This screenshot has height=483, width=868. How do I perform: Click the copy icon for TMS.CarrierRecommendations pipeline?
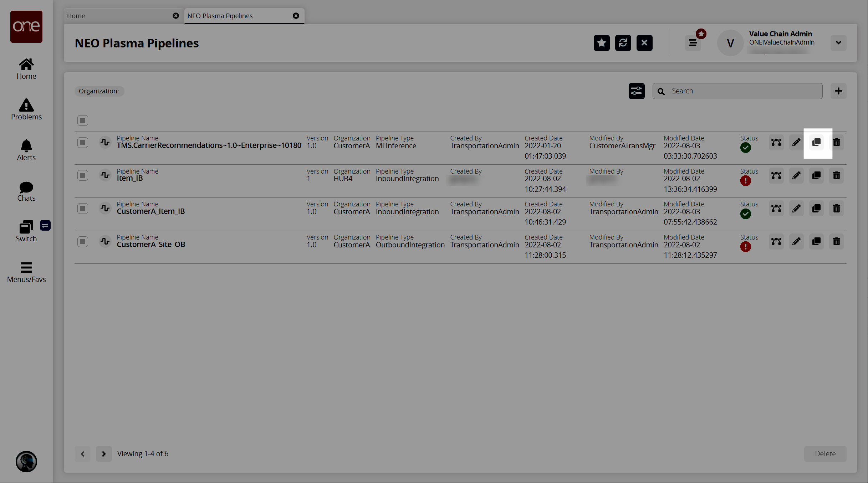[816, 143]
